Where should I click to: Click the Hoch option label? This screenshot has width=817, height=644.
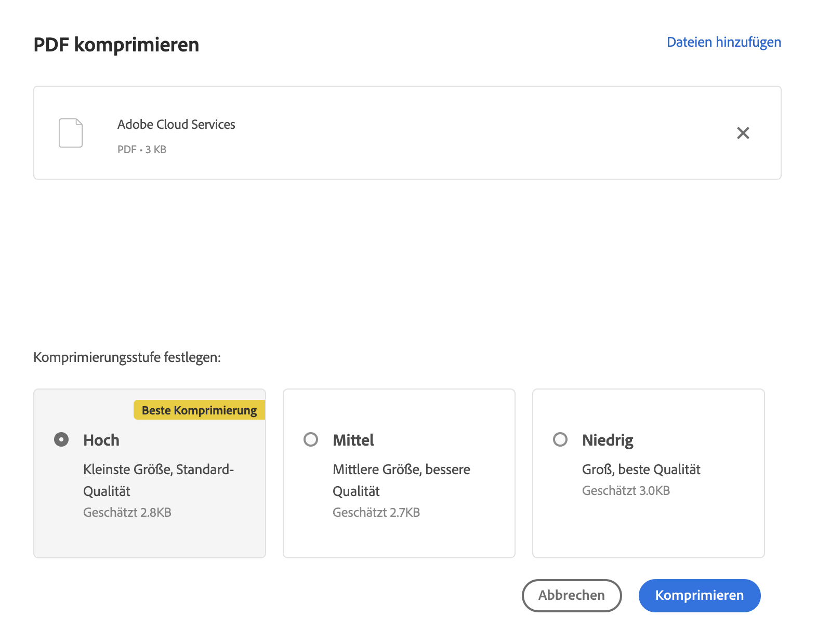coord(101,440)
